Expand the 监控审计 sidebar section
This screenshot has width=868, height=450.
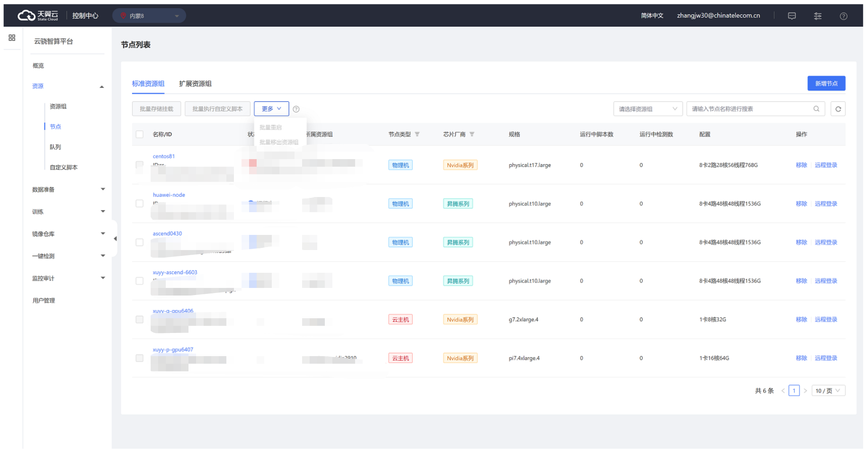[x=103, y=278]
